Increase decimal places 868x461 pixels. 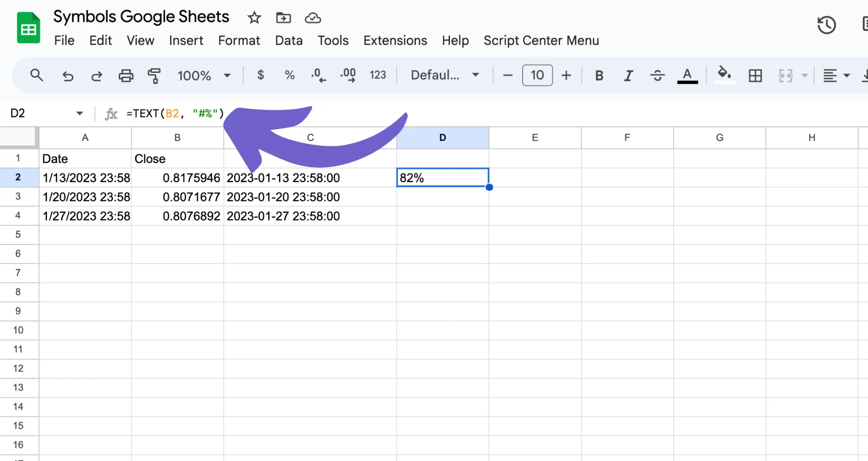(348, 75)
